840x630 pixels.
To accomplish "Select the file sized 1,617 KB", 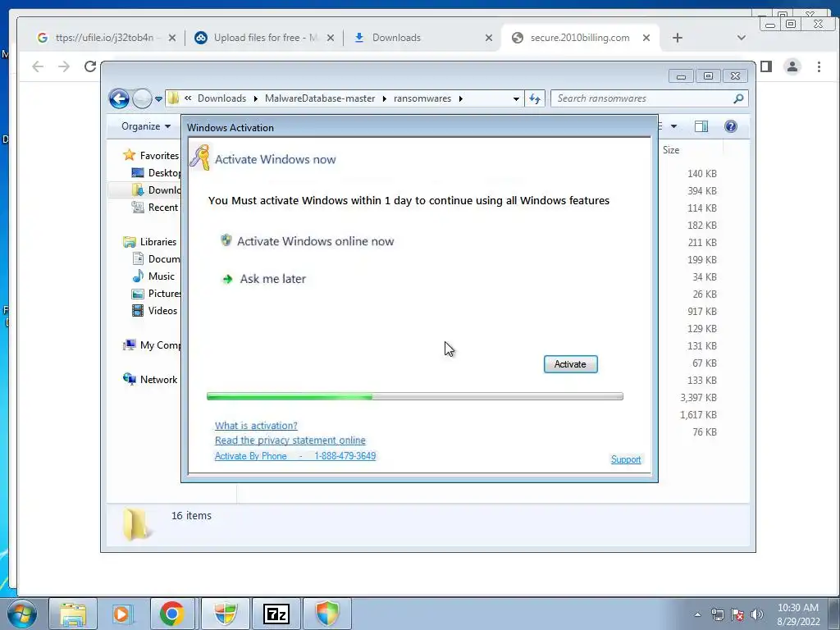I will click(698, 414).
